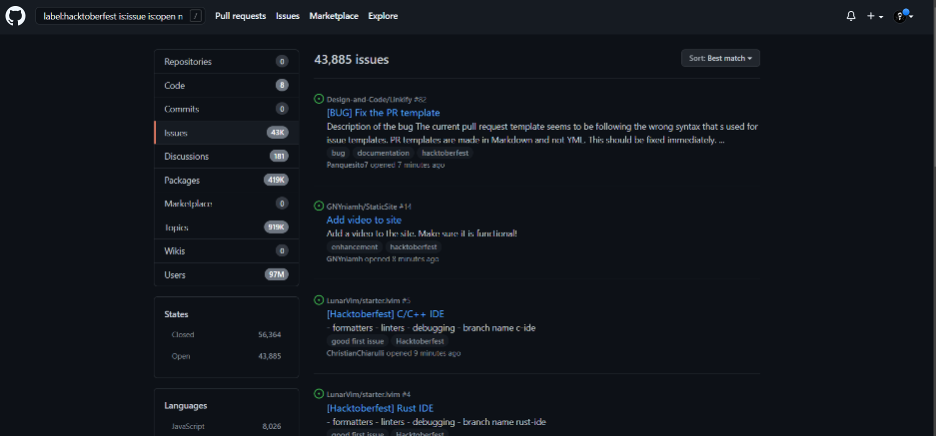The height and width of the screenshot is (436, 936).
Task: Select Commits results in sidebar
Action: (226, 109)
